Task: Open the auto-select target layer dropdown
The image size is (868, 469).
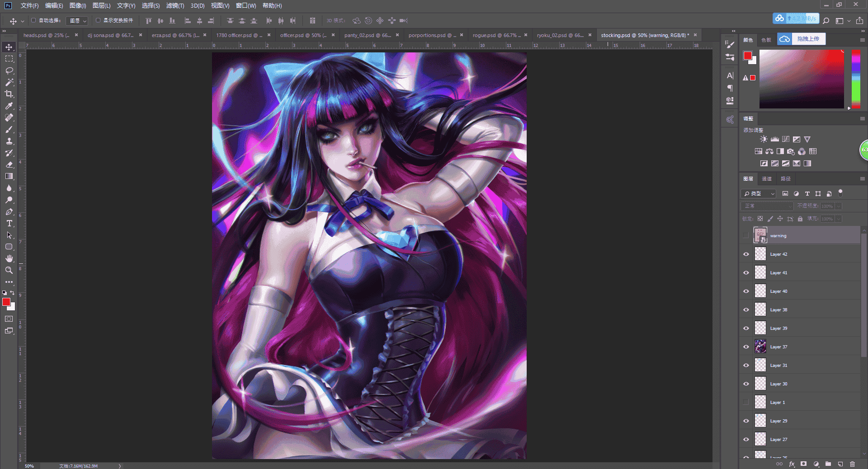Action: click(77, 21)
